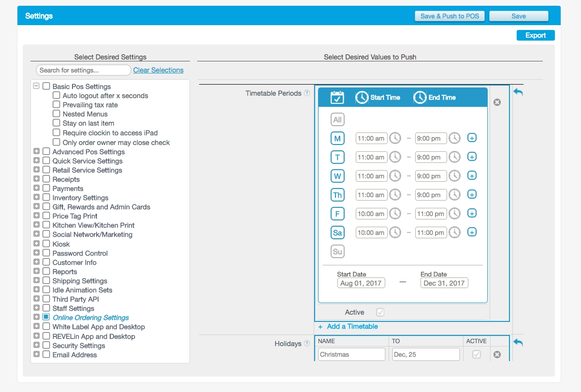Select Staff Settings in the tree
The image size is (581, 392).
point(73,308)
